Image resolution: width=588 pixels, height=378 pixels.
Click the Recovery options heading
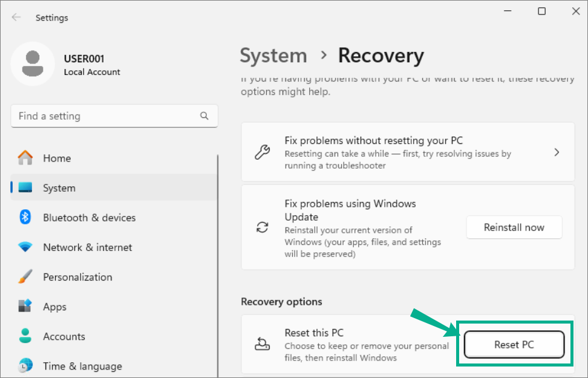click(282, 302)
